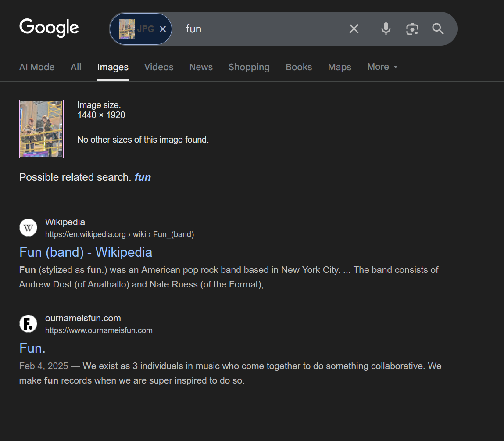Click the related search link fun

point(143,177)
